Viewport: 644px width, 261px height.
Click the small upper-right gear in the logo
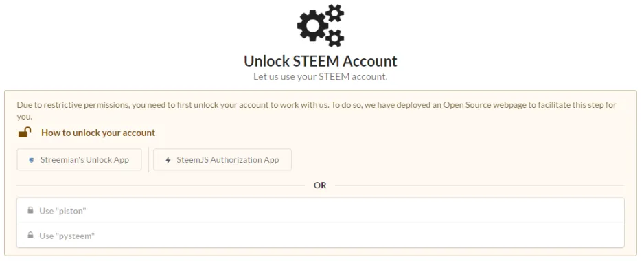(x=335, y=13)
